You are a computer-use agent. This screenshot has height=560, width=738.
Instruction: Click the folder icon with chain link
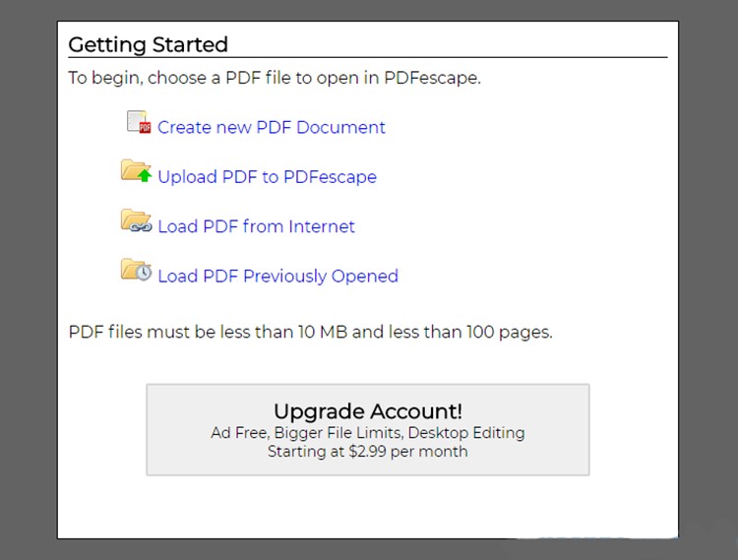tap(136, 220)
